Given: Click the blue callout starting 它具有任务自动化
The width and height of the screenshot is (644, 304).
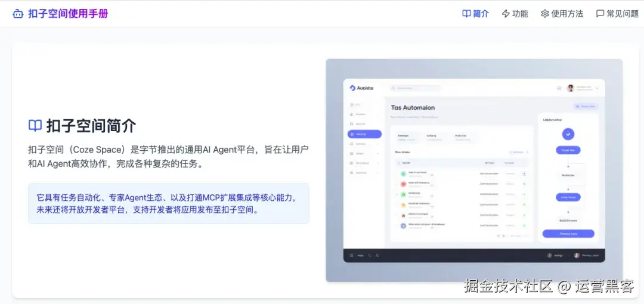Looking at the screenshot, I should 168,203.
